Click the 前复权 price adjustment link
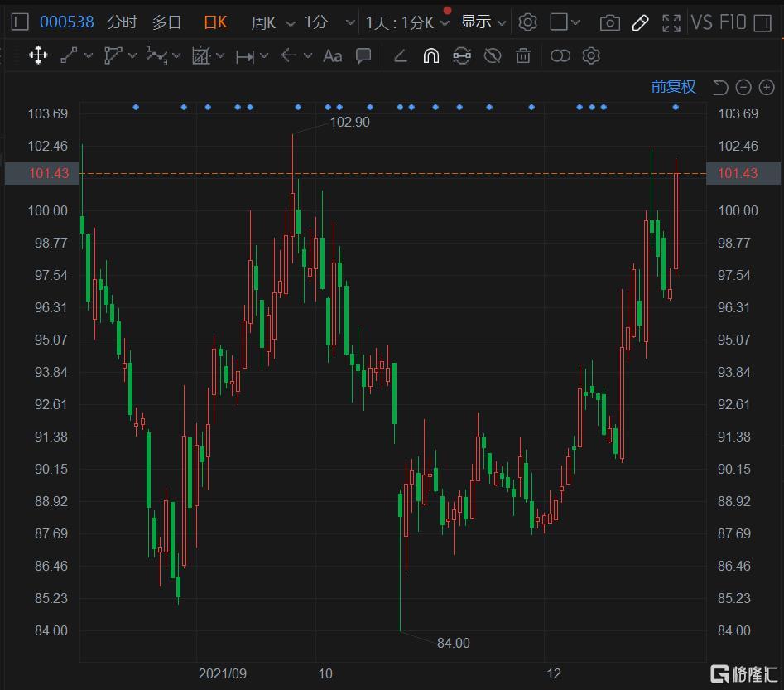The width and height of the screenshot is (784, 690). [673, 87]
